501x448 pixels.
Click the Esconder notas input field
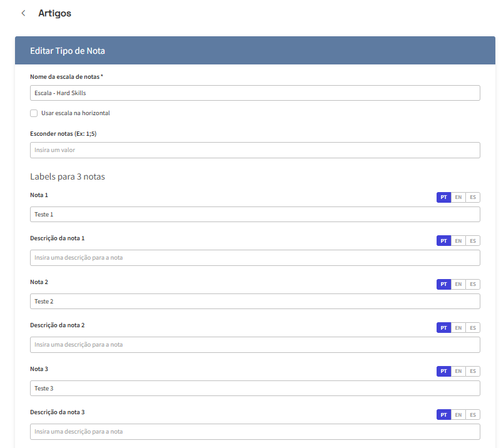click(255, 150)
